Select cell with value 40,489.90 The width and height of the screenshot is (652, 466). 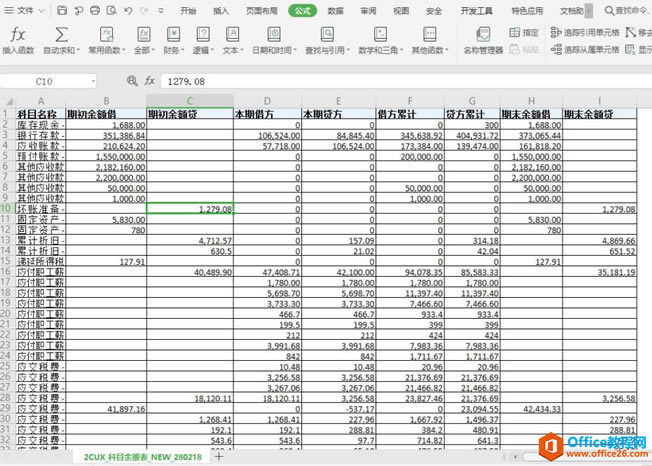[190, 272]
